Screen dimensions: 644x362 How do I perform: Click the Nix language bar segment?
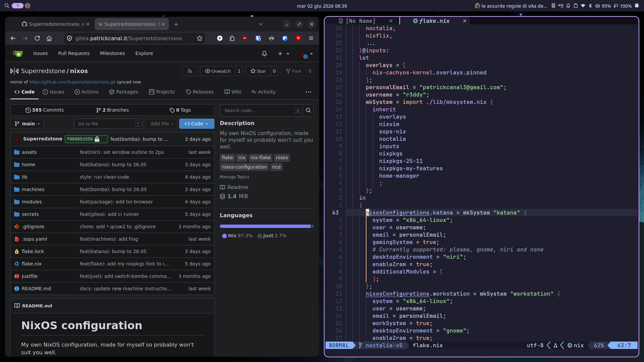coord(265,227)
